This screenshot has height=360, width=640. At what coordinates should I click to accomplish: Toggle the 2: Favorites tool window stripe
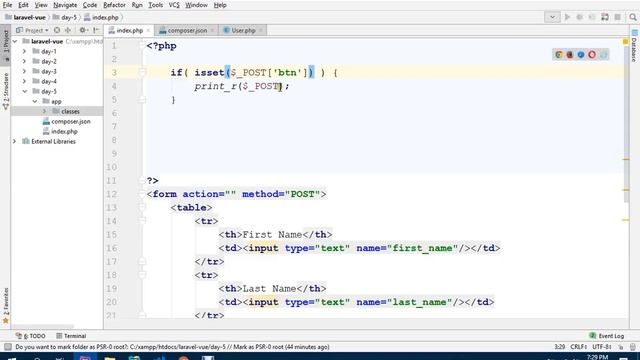point(6,305)
